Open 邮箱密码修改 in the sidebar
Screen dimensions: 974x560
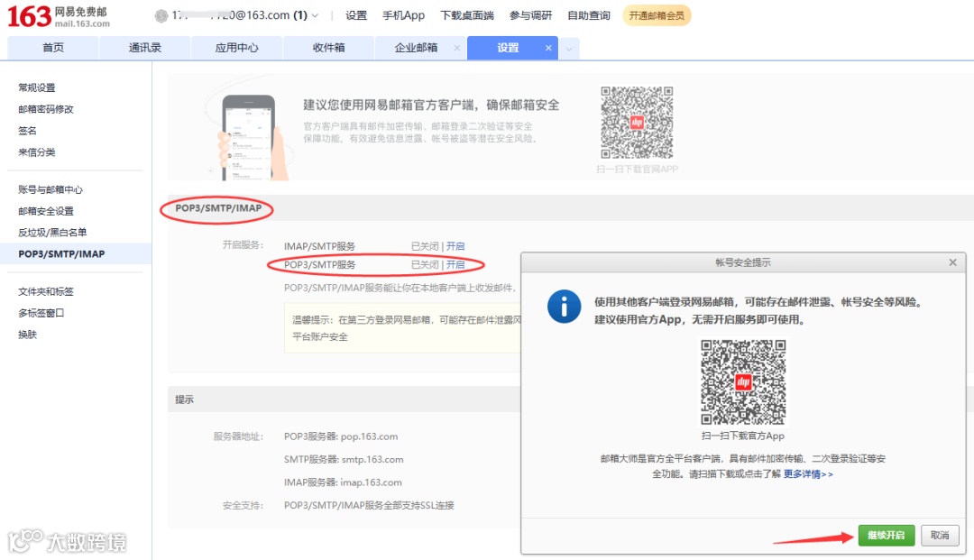point(46,109)
